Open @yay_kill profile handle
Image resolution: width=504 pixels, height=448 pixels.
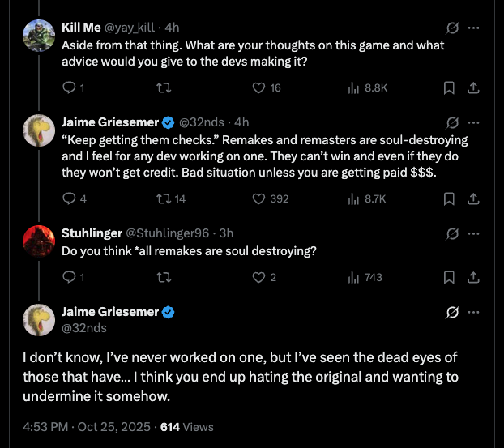[132, 27]
